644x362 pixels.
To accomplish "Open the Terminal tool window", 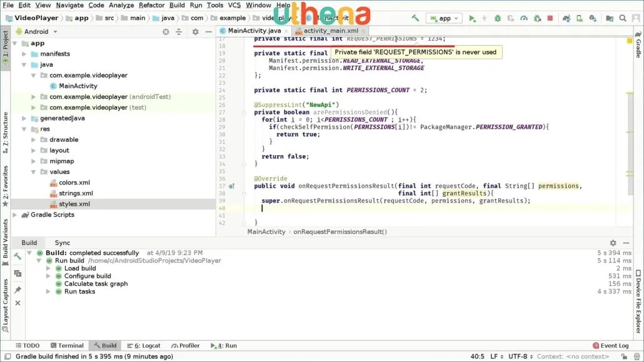I will tap(67, 346).
